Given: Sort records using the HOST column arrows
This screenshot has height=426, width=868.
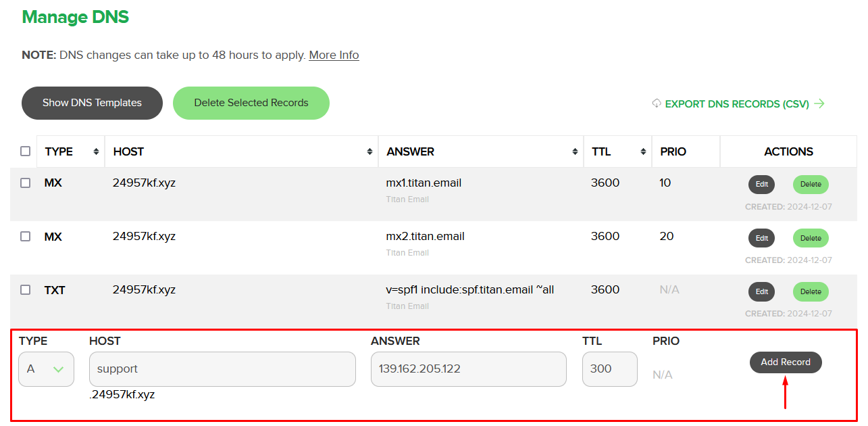Looking at the screenshot, I should coord(370,151).
